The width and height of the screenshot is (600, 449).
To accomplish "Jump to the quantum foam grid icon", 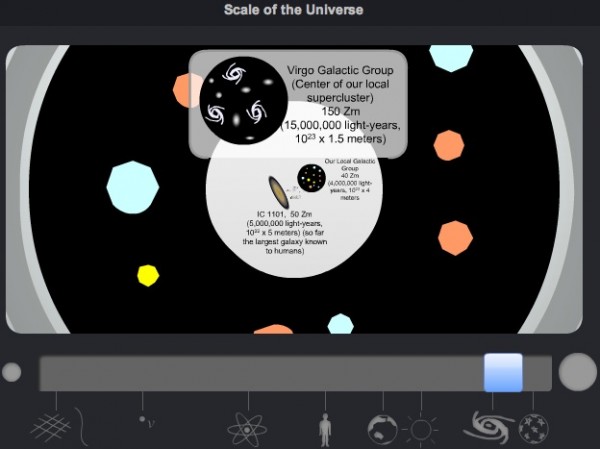I will (x=51, y=427).
